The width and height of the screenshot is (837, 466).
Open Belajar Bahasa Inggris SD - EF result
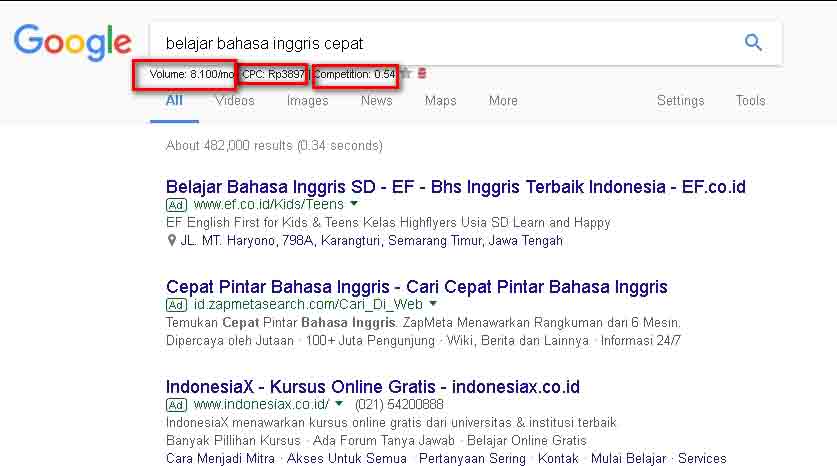455,187
